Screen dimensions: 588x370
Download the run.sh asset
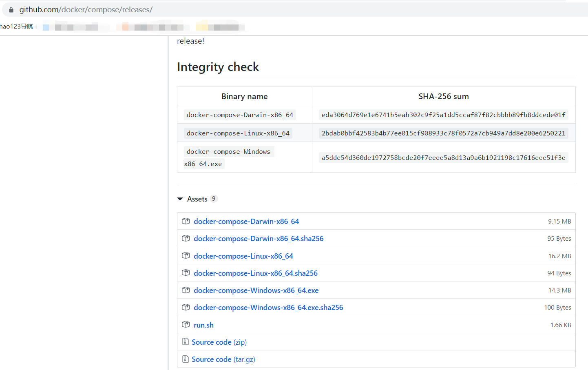[203, 325]
